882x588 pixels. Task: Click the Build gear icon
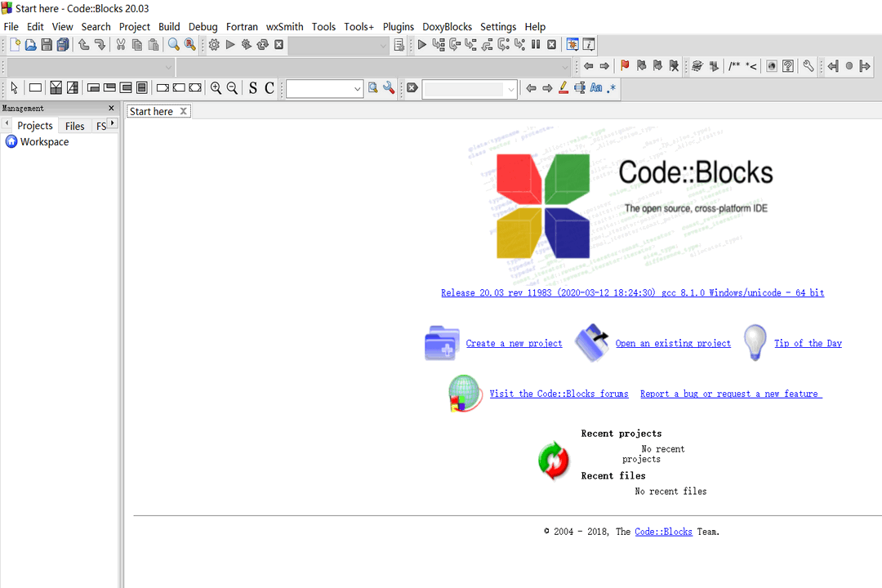click(x=214, y=44)
